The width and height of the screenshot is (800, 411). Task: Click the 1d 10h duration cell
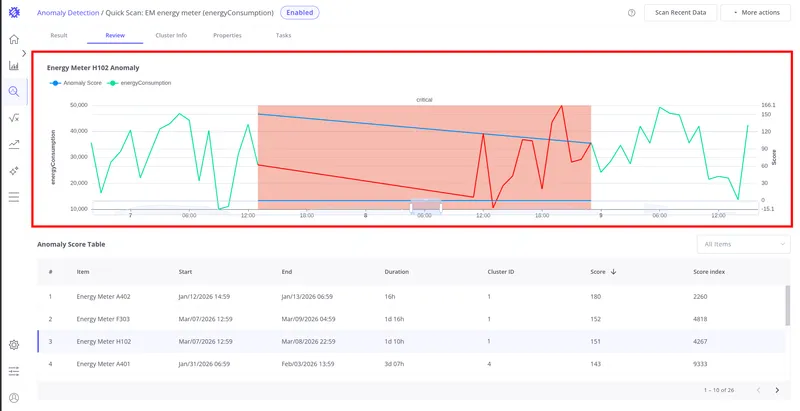point(394,341)
